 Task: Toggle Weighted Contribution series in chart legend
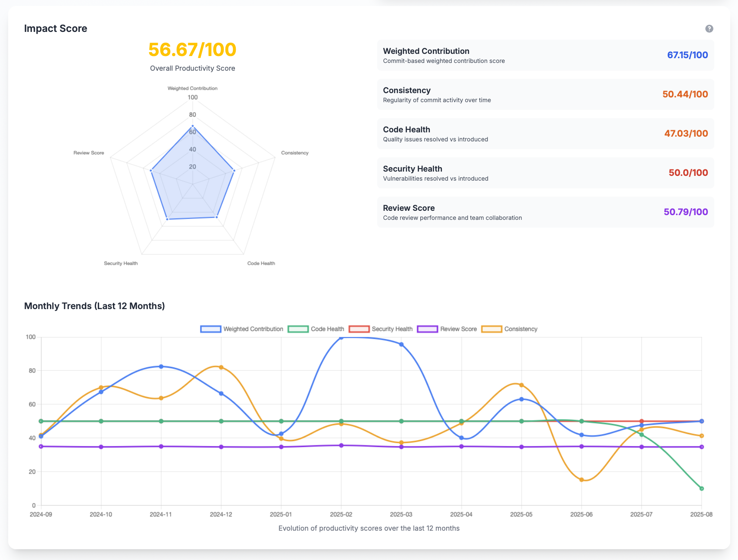pos(242,329)
